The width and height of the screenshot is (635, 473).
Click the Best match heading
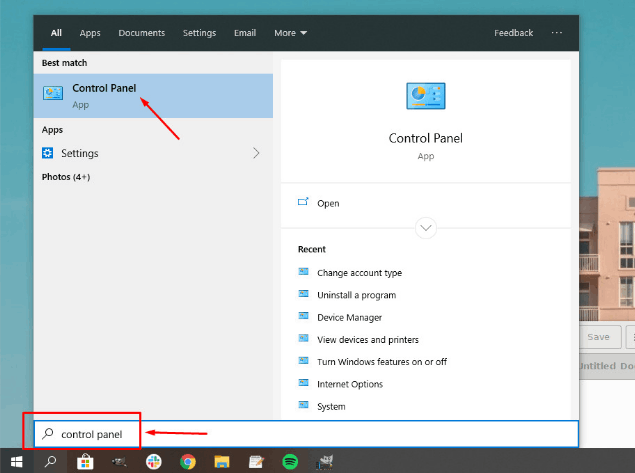(x=64, y=63)
